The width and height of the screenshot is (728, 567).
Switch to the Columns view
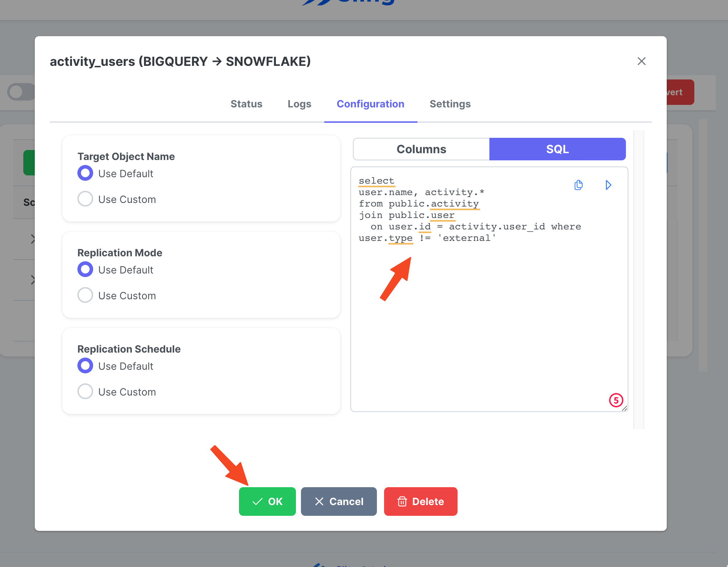[x=421, y=149]
